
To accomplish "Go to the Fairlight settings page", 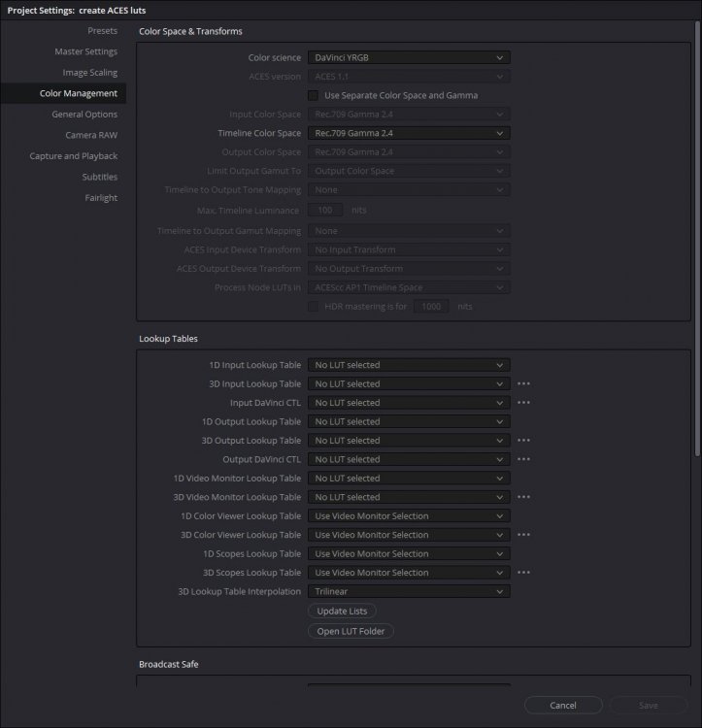I will [x=100, y=198].
